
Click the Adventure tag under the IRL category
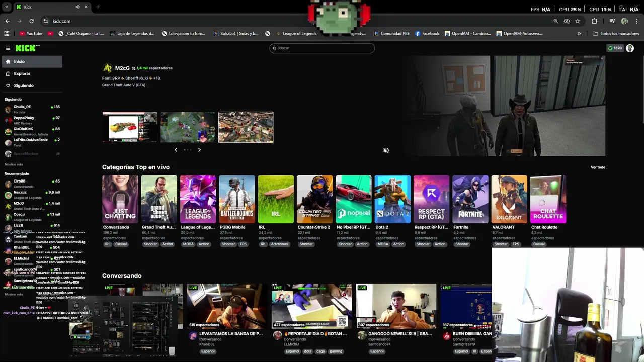point(280,244)
